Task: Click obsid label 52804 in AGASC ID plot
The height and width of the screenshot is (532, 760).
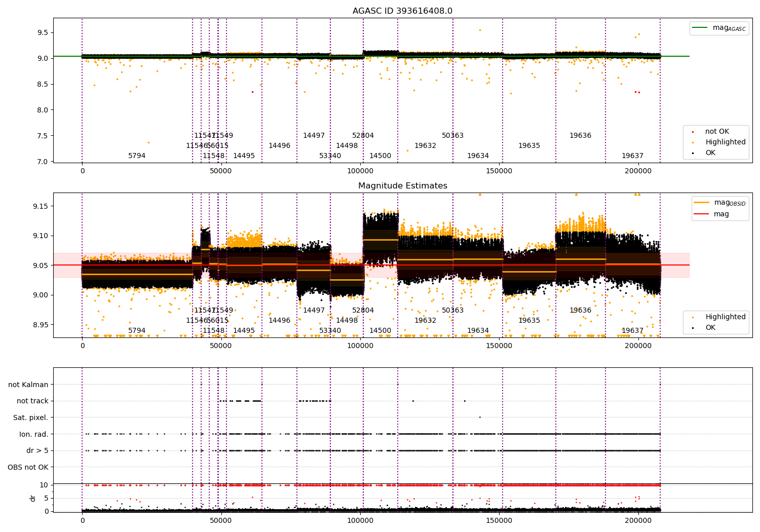Action: coord(363,136)
